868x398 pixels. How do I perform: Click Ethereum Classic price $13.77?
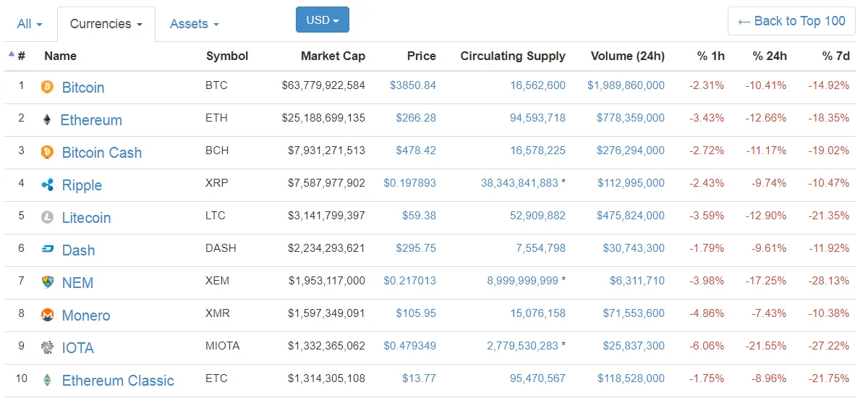420,378
